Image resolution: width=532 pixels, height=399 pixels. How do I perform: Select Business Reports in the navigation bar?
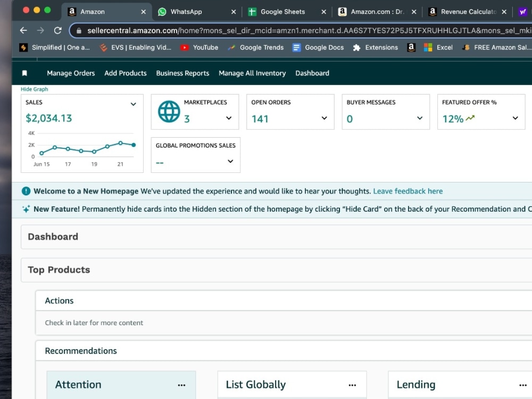(x=182, y=73)
